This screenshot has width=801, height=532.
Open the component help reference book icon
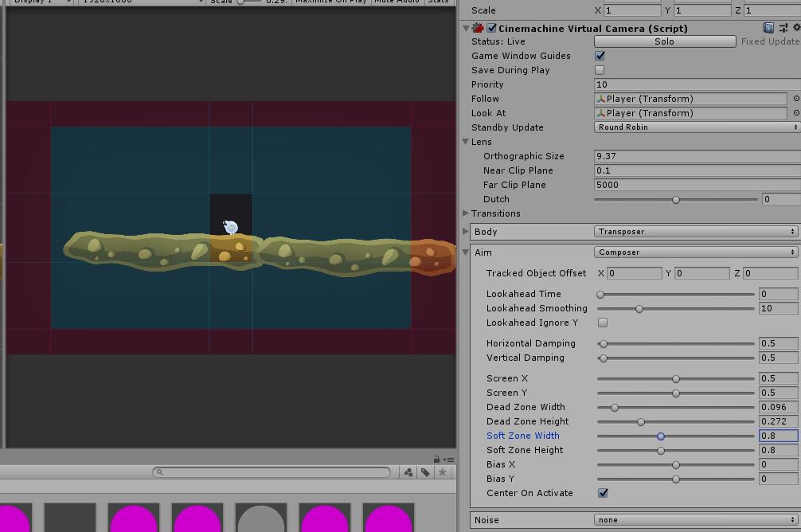(768, 28)
